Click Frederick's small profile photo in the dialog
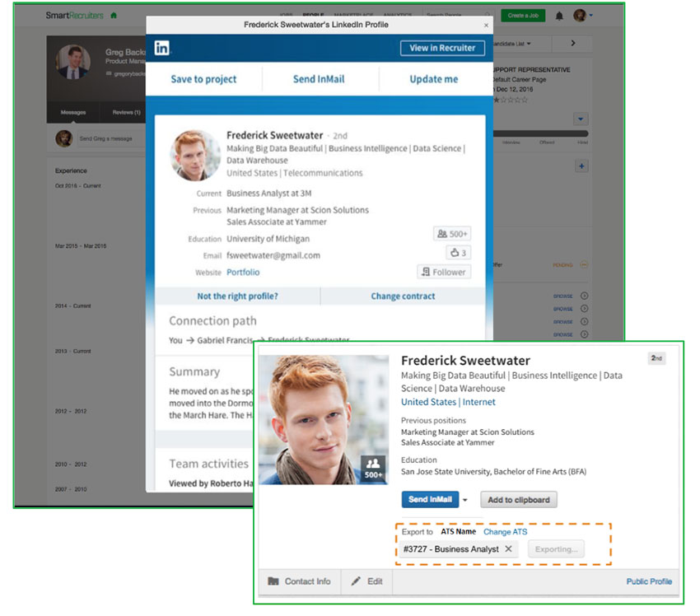 [x=194, y=155]
